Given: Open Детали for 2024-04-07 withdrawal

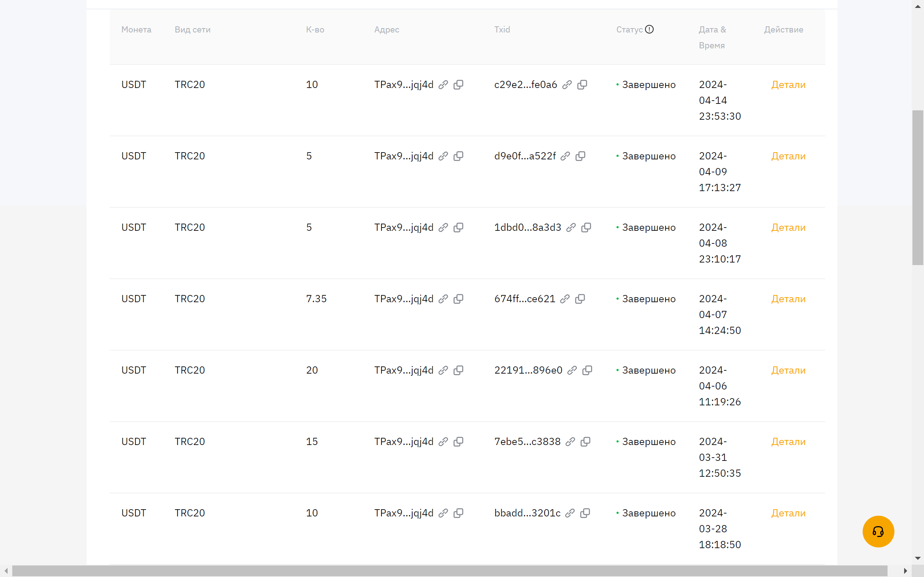Looking at the screenshot, I should click(788, 299).
